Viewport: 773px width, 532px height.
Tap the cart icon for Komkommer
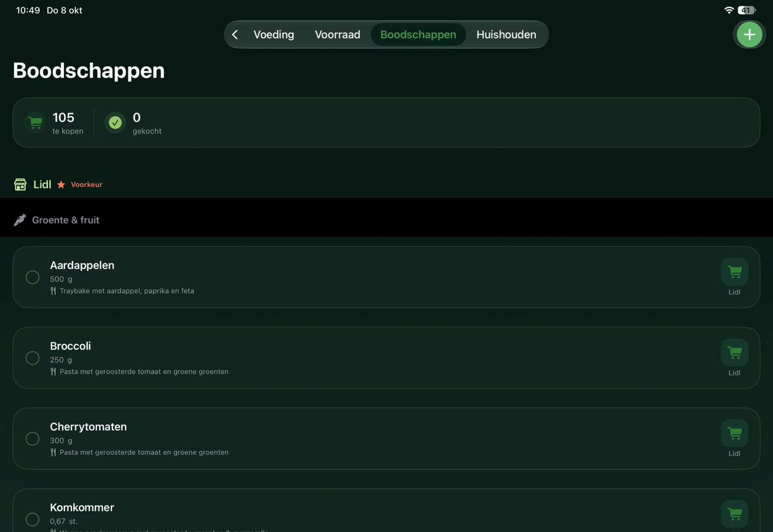734,514
